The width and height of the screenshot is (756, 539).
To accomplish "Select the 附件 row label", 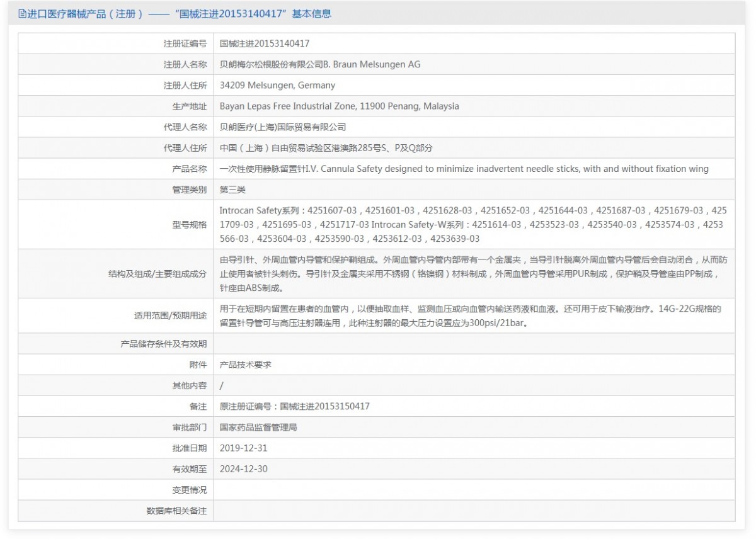I will click(198, 365).
